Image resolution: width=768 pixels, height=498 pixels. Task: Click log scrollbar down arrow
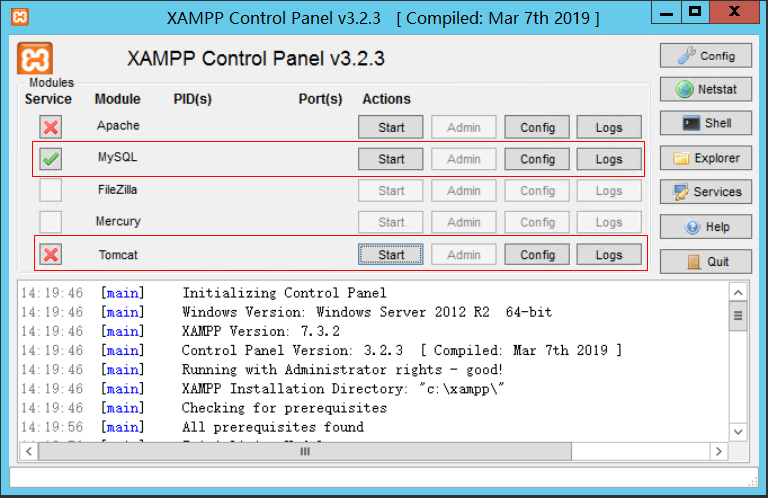(x=738, y=432)
